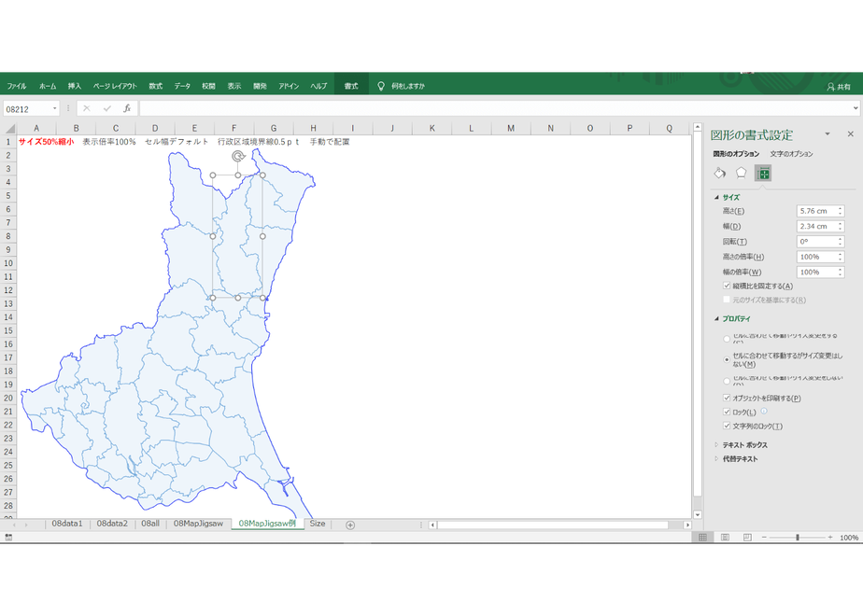The height and width of the screenshot is (616, 863).
Task: Expand the 代替テキスト section
Action: [716, 458]
